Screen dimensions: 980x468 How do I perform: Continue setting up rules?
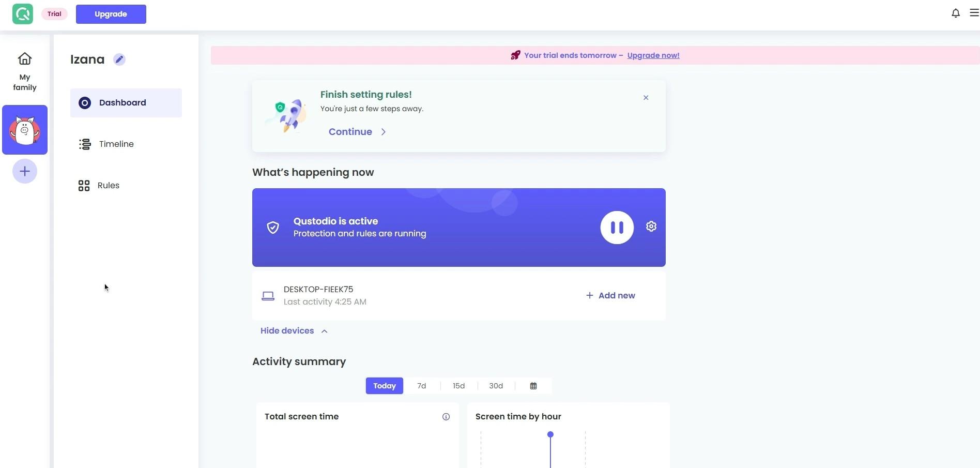(x=357, y=132)
